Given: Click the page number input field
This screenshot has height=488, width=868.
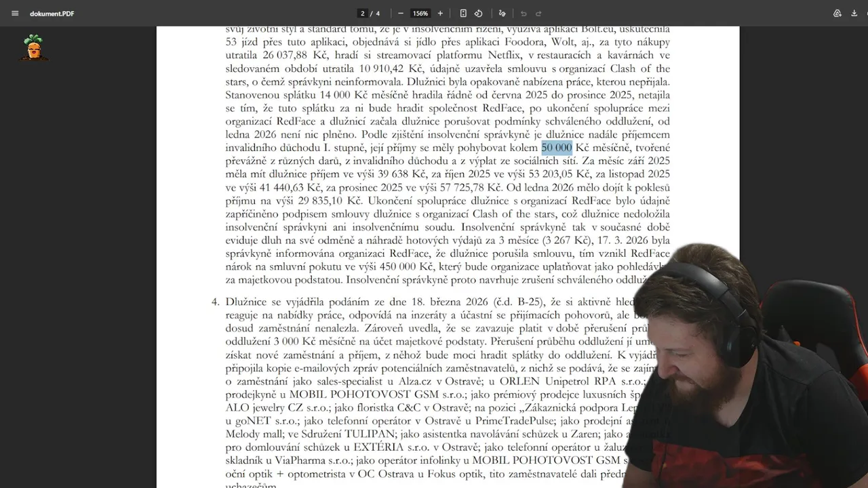Looking at the screenshot, I should pos(363,14).
